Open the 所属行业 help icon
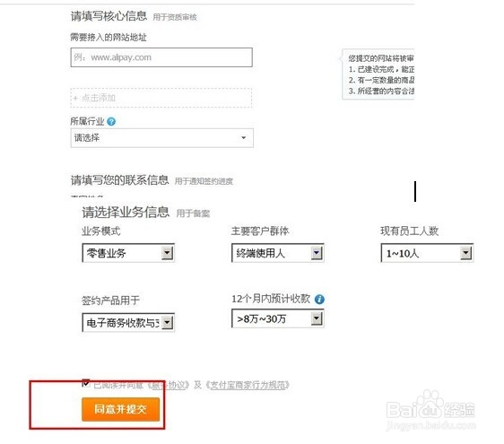This screenshot has width=504, height=444. pos(111,121)
